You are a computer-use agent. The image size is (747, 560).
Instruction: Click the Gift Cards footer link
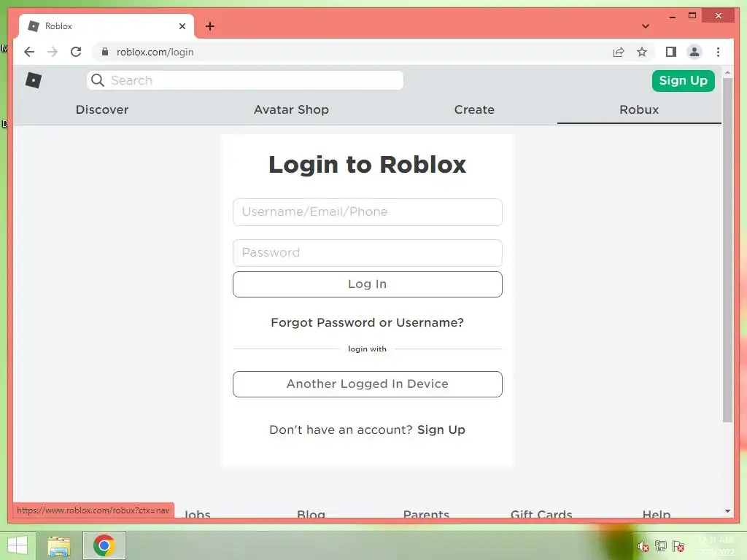pos(541,514)
